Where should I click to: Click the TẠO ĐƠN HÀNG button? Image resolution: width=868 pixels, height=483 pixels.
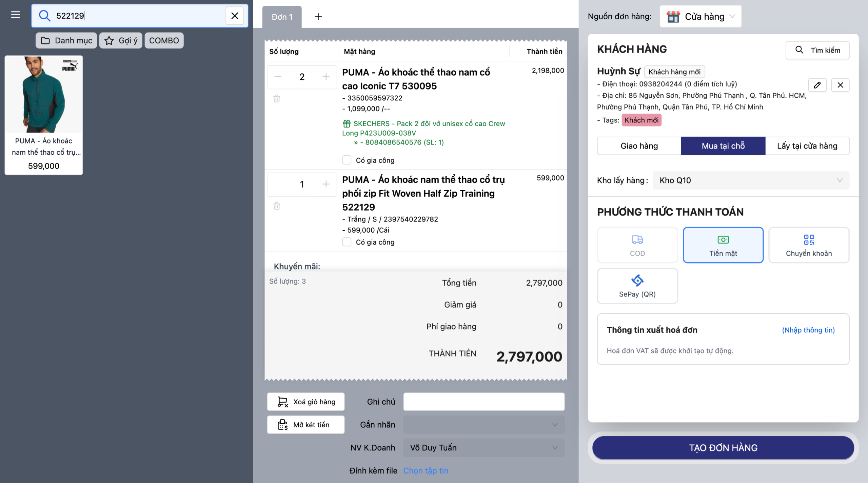(723, 448)
